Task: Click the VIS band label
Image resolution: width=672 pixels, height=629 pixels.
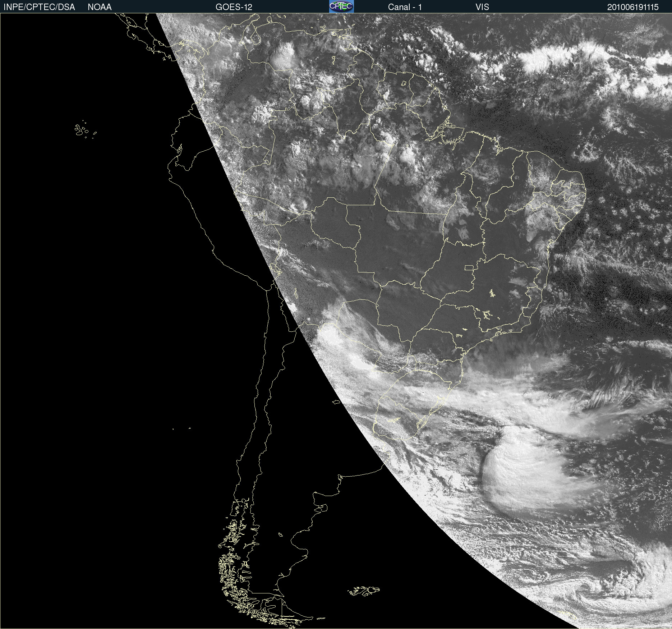Action: coord(482,7)
